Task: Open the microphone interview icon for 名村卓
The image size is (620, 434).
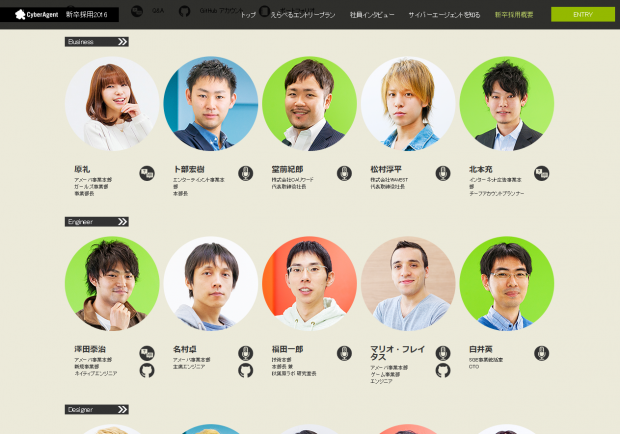Action: pos(246,353)
